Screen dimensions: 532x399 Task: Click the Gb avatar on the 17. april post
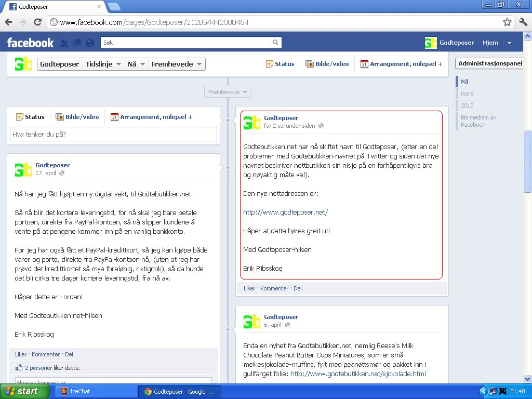coord(23,169)
